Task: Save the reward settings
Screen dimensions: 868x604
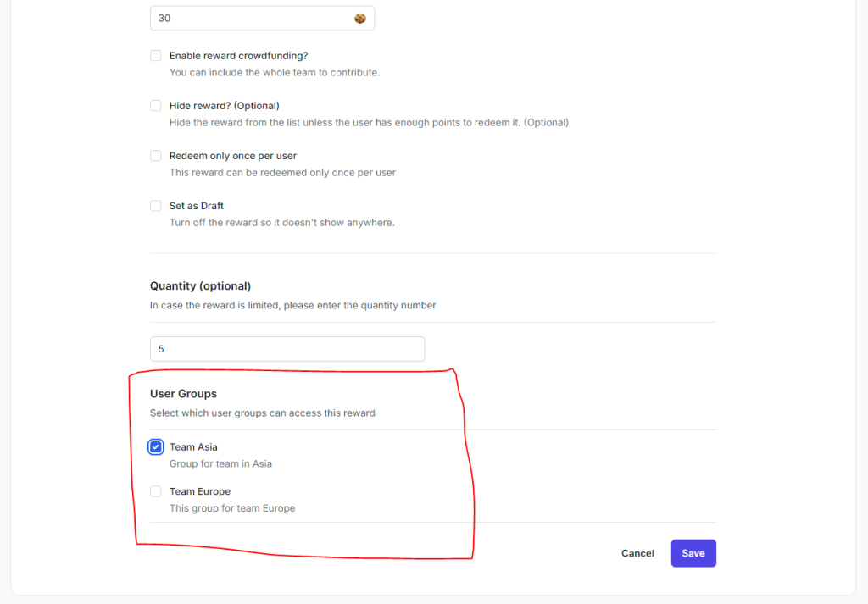Action: [693, 553]
